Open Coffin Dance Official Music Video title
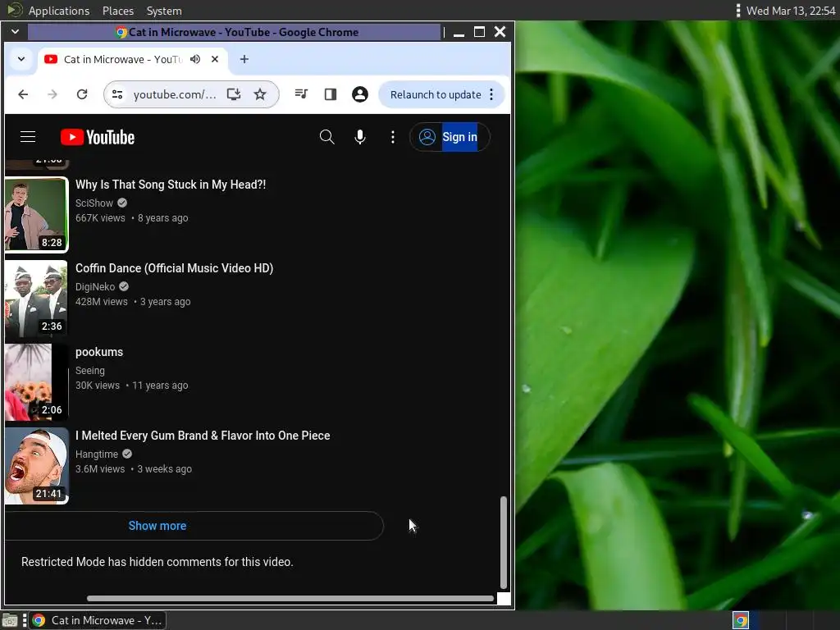The width and height of the screenshot is (840, 630). coord(174,268)
